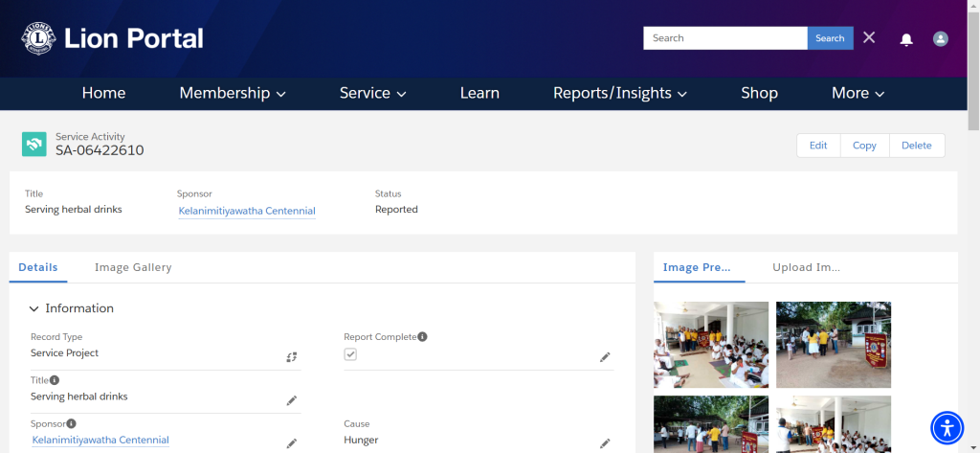
Task: Click the SA-06422610 record number
Action: click(100, 150)
